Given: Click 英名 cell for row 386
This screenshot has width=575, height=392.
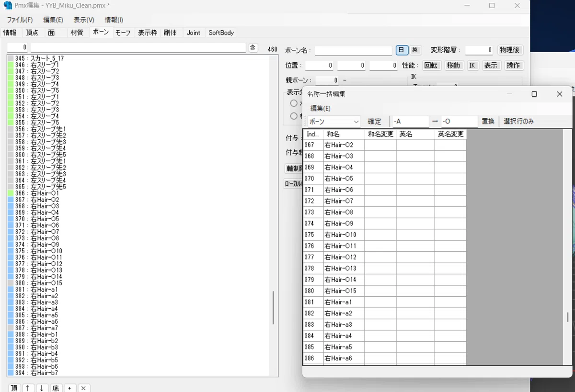Looking at the screenshot, I should pos(415,358).
